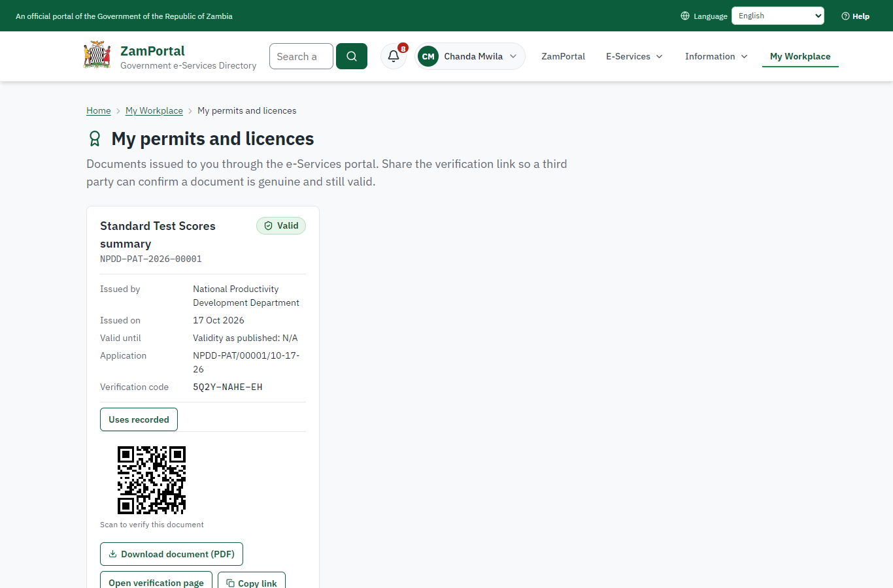Expand the Information menu chevron

(745, 56)
